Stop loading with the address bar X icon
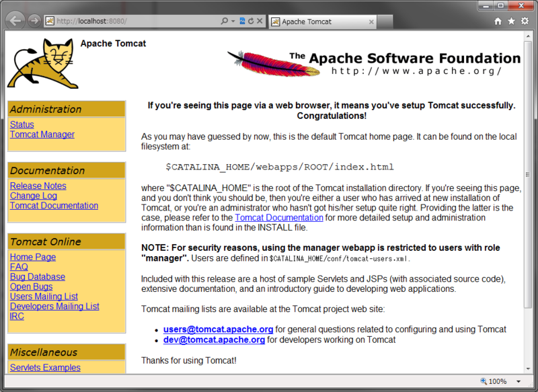 tap(260, 21)
